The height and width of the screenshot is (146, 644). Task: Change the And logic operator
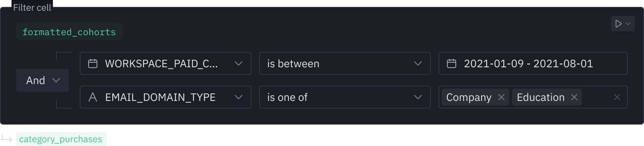coord(43,80)
